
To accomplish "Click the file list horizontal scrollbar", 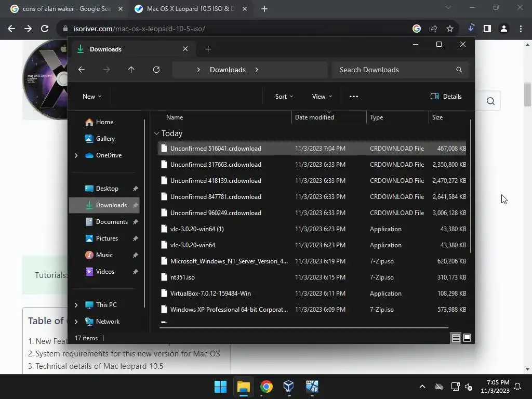I will coord(304,328).
